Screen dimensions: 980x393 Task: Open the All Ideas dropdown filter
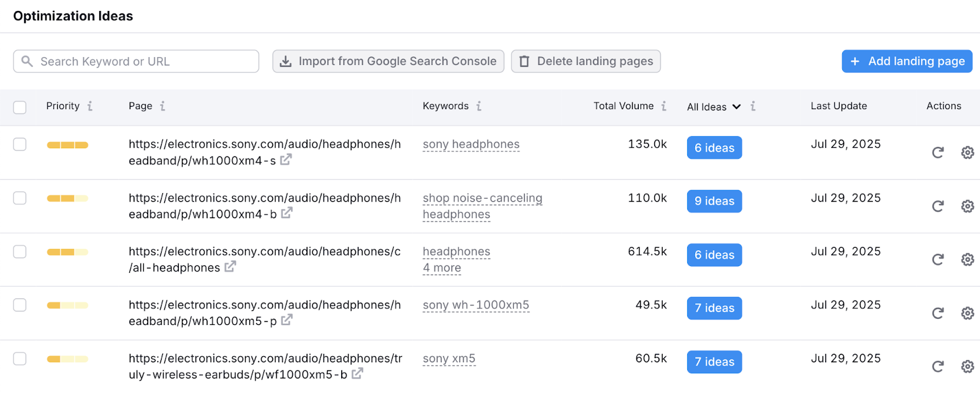click(715, 106)
